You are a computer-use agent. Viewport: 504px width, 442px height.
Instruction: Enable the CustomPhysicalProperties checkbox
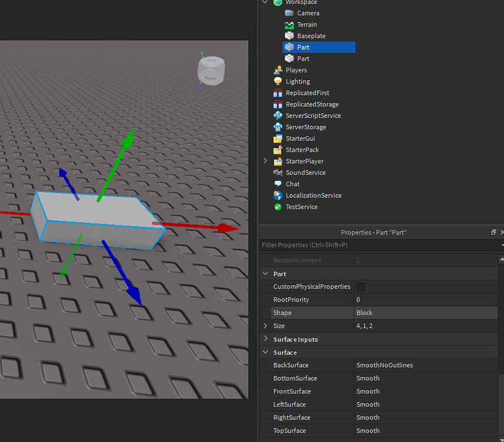pyautogui.click(x=360, y=286)
